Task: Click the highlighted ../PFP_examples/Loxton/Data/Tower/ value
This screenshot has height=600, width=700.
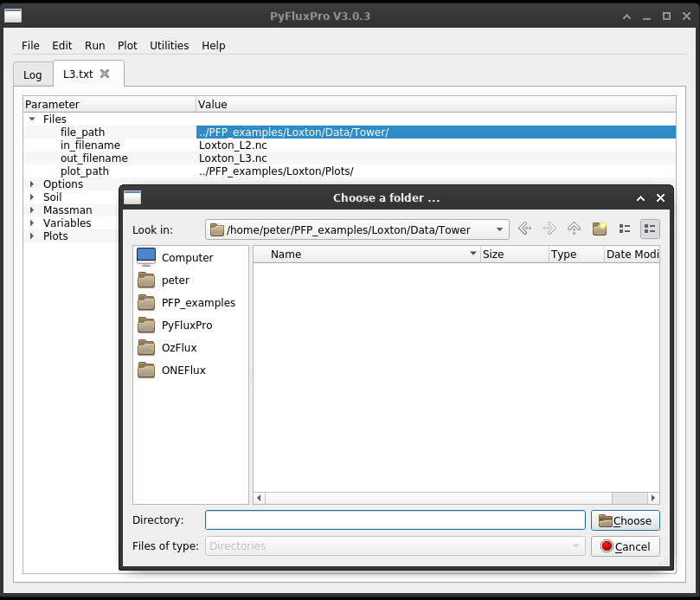Action: click(x=436, y=132)
